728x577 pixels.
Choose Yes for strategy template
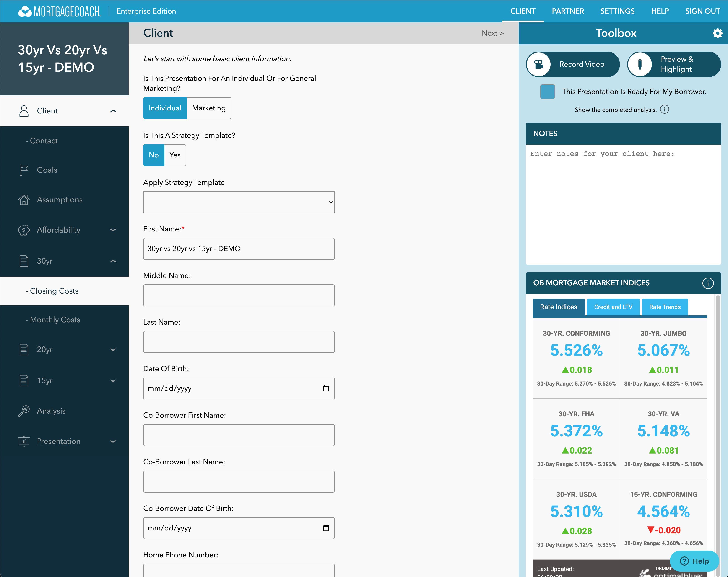coord(175,155)
